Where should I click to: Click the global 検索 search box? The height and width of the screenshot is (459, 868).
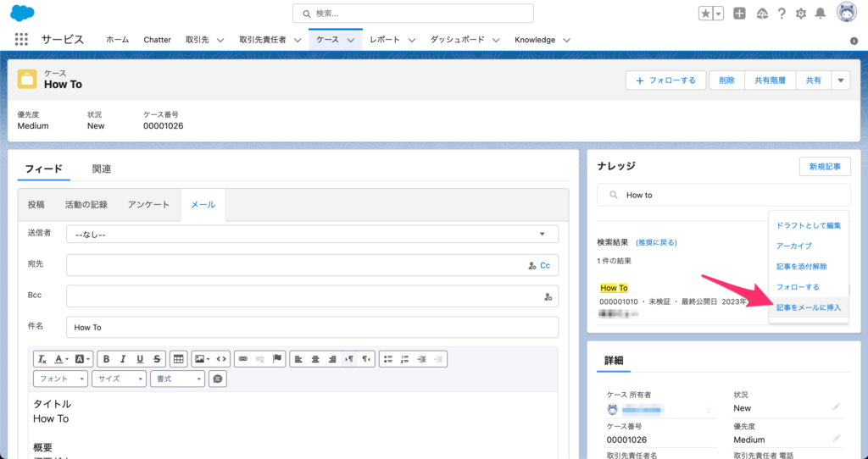click(x=413, y=14)
